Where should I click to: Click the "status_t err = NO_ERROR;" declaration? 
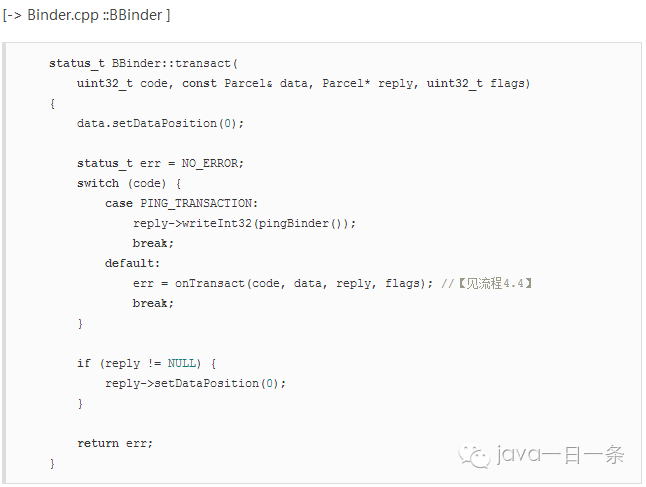point(160,163)
